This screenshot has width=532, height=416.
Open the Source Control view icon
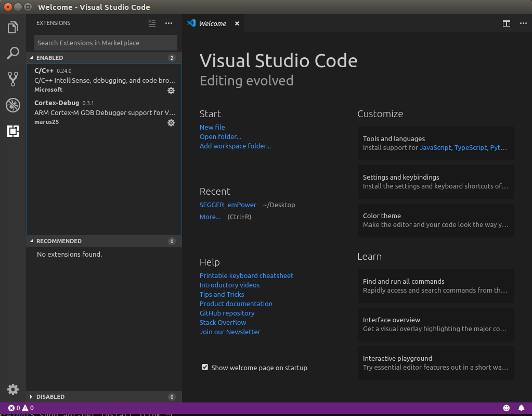pyautogui.click(x=13, y=79)
